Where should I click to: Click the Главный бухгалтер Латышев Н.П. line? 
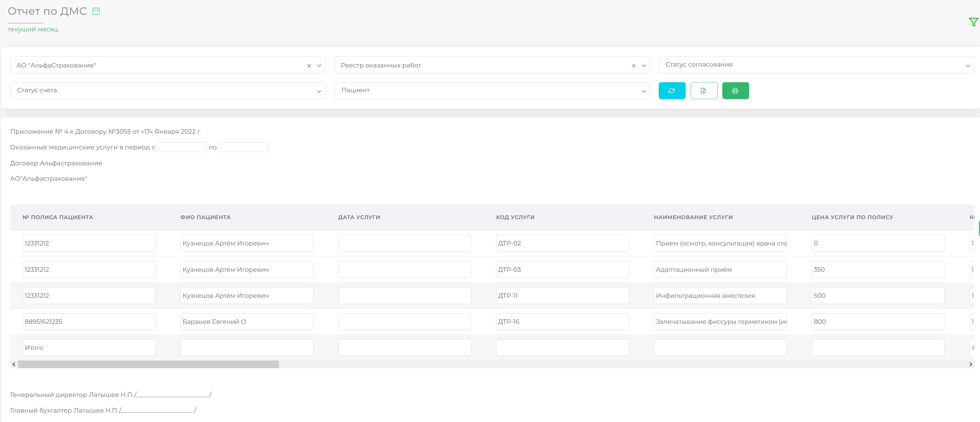coord(103,410)
